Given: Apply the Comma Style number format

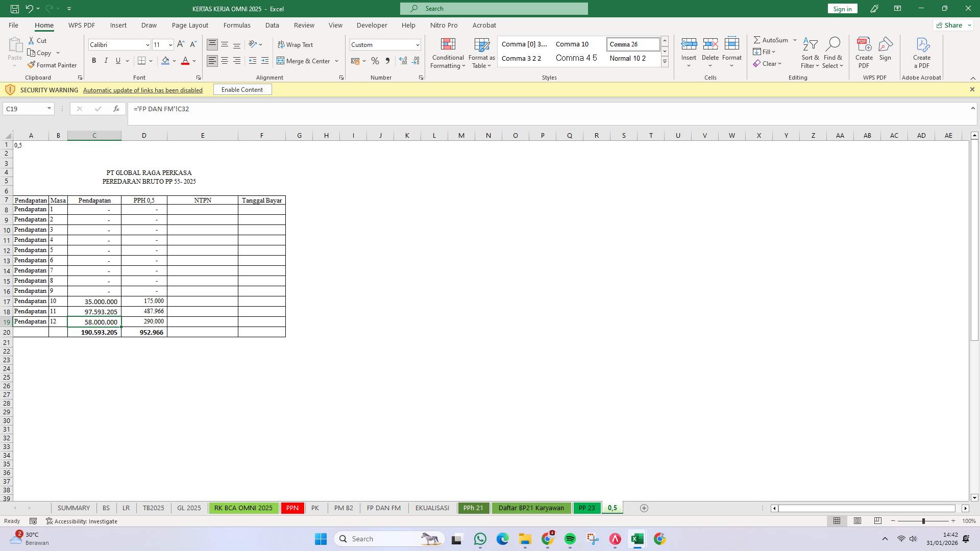Looking at the screenshot, I should [x=387, y=61].
